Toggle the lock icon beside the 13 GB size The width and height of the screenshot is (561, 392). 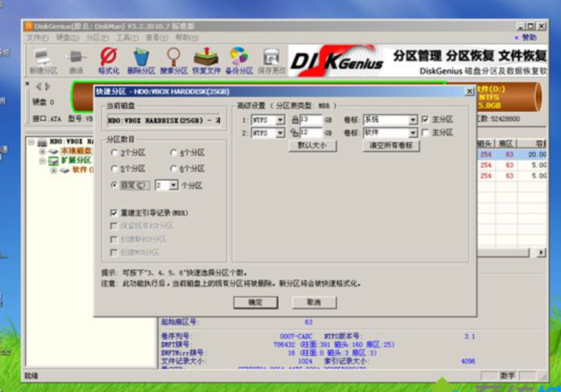(294, 120)
